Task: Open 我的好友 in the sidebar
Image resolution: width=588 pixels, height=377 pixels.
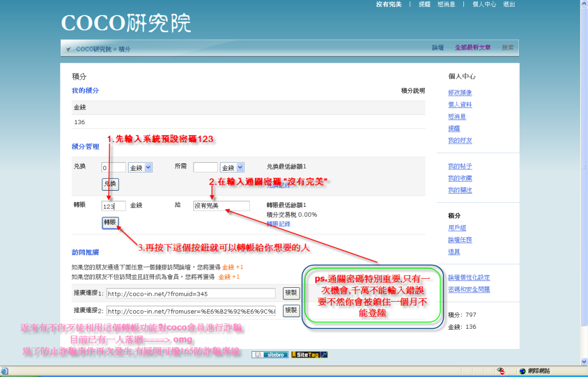Action: click(460, 141)
